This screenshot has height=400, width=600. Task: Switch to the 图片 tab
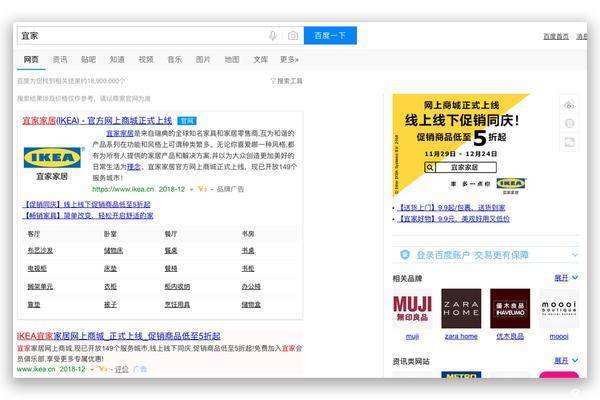203,59
